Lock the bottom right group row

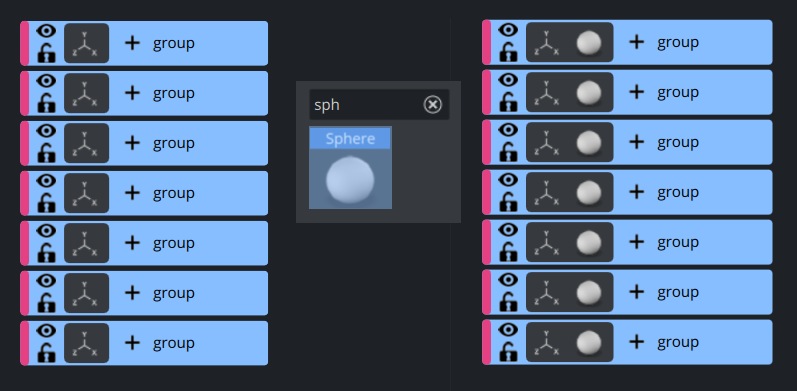click(x=508, y=352)
